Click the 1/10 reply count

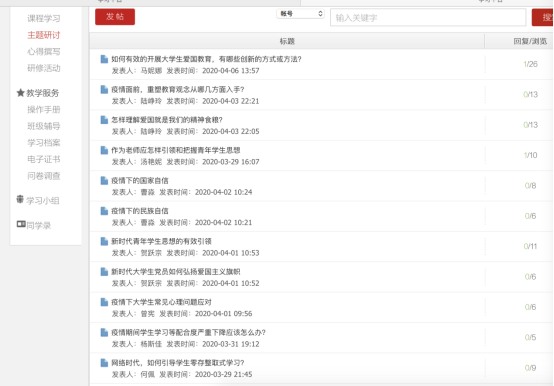point(530,155)
